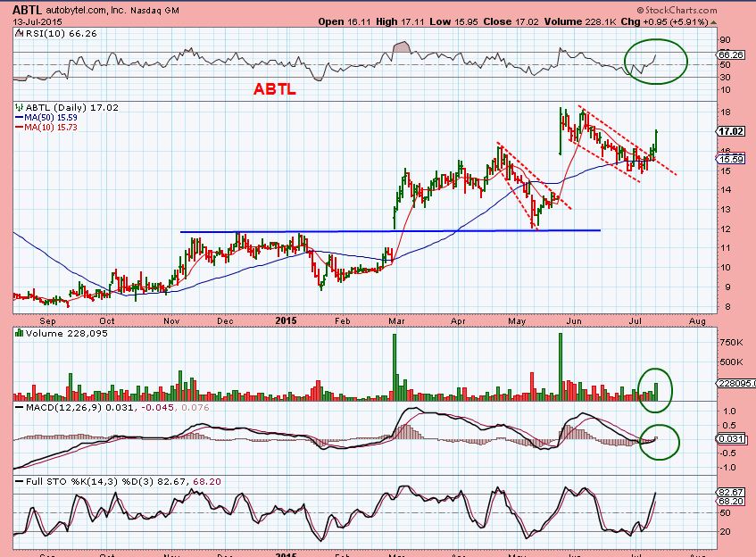Click the Volume 228.1K header value

[580, 21]
